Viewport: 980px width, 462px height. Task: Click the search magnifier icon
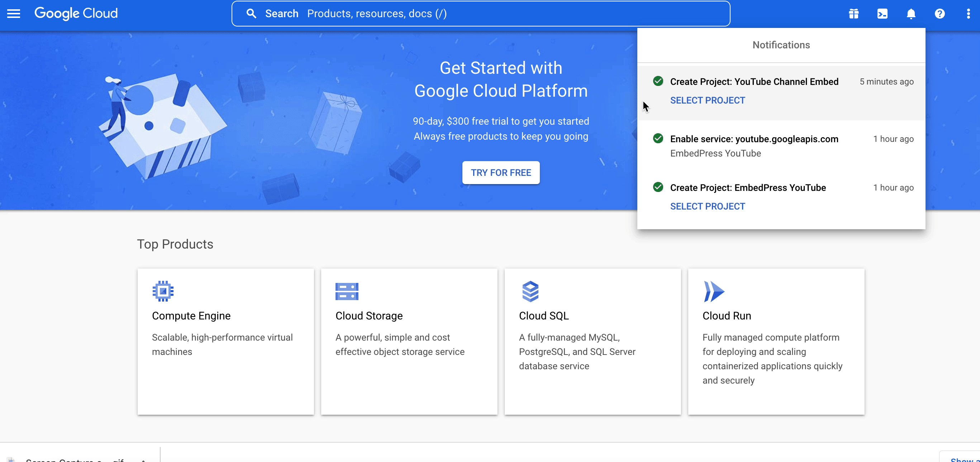pyautogui.click(x=251, y=14)
